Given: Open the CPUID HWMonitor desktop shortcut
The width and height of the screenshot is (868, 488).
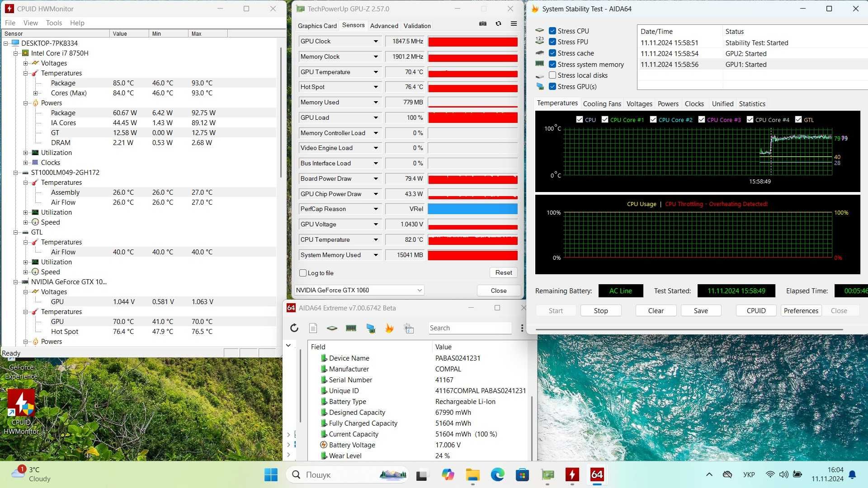Looking at the screenshot, I should tap(21, 412).
